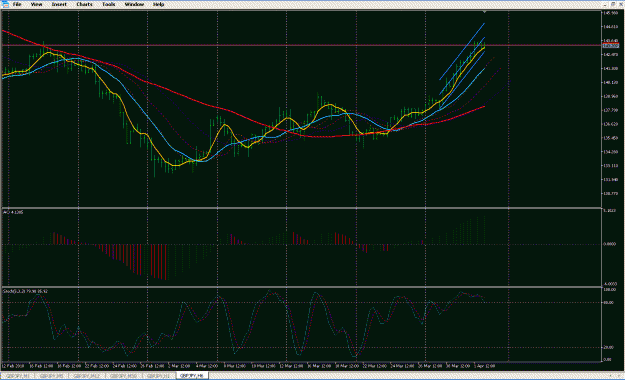Viewport: 625px width, 380px height.
Task: Click the highlighted current price label
Action: (610, 46)
